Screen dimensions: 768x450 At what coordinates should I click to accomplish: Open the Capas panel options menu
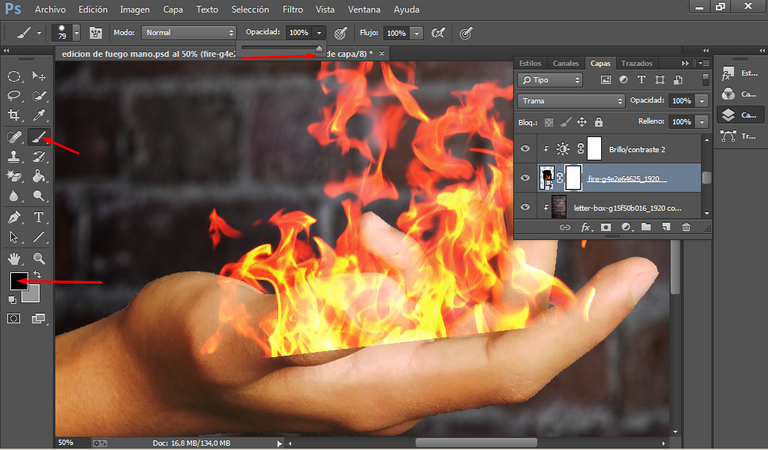pos(704,63)
